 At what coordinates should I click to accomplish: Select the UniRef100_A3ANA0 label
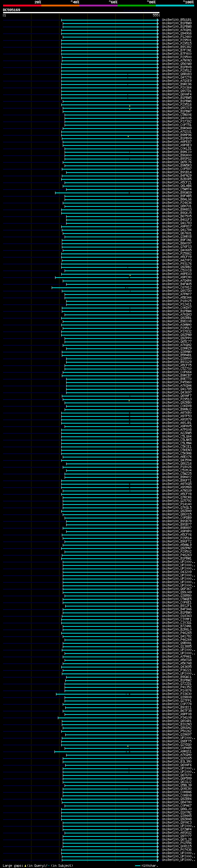click(x=176, y=325)
